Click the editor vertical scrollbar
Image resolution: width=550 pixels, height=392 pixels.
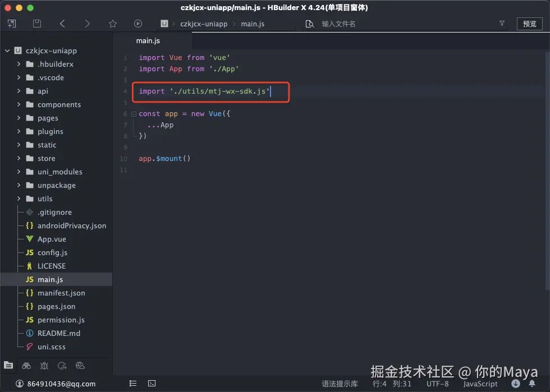click(547, 170)
